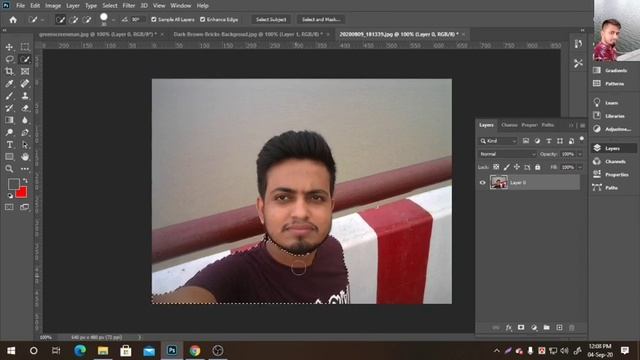640x360 pixels.
Task: Click the Select and Mask button
Action: click(321, 20)
